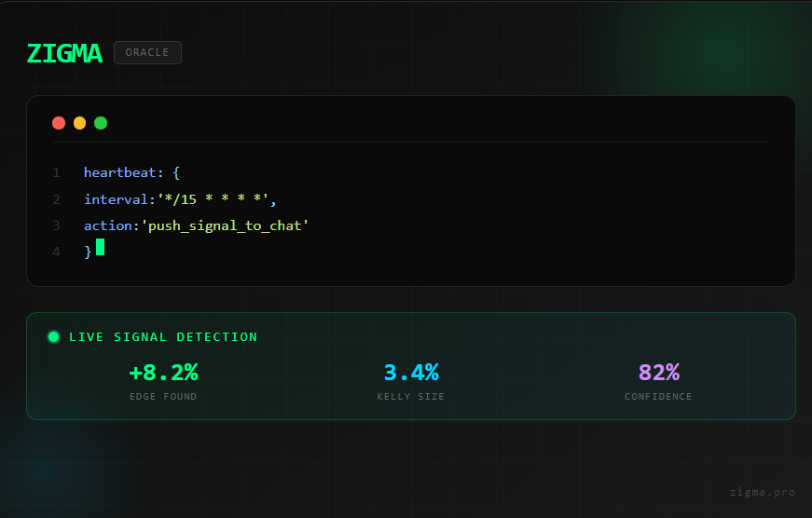Click the yellow window dot

(80, 123)
